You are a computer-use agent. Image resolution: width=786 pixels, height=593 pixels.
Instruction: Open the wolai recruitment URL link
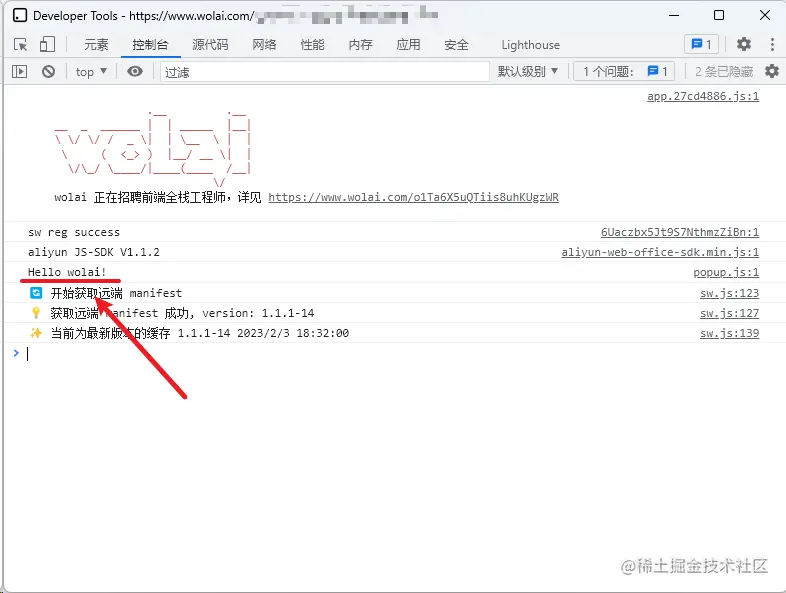[414, 197]
